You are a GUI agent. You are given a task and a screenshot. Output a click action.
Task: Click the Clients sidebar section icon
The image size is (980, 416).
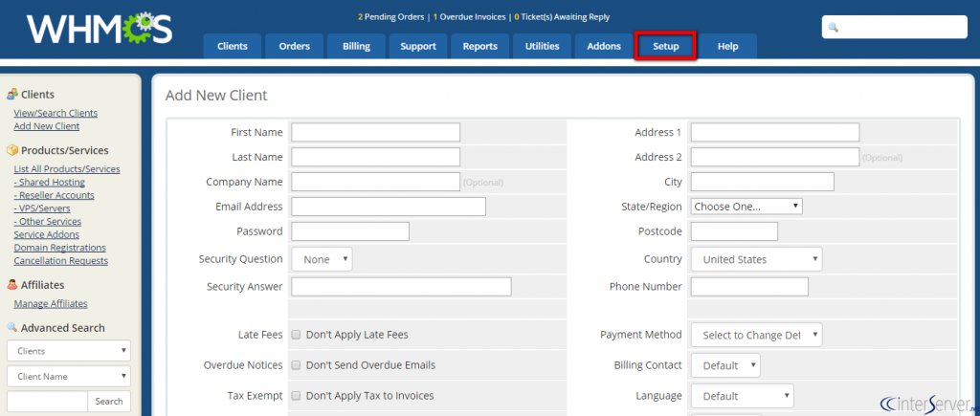(11, 95)
